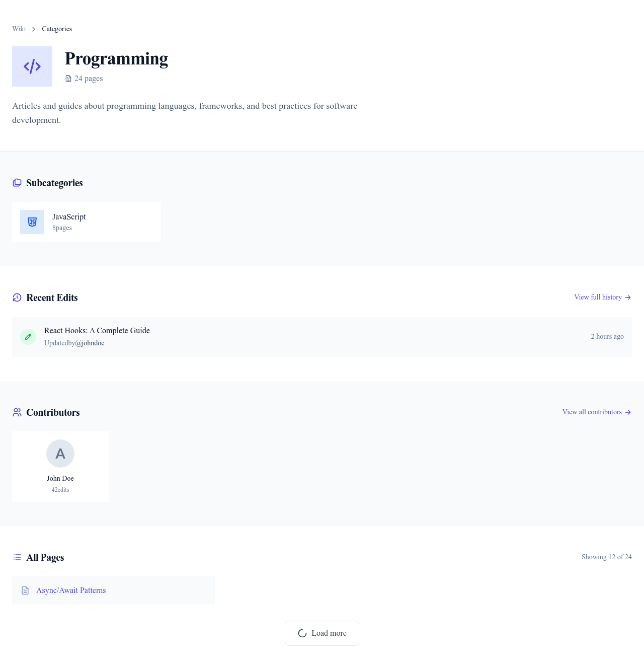Click the All Pages list icon

pyautogui.click(x=17, y=557)
